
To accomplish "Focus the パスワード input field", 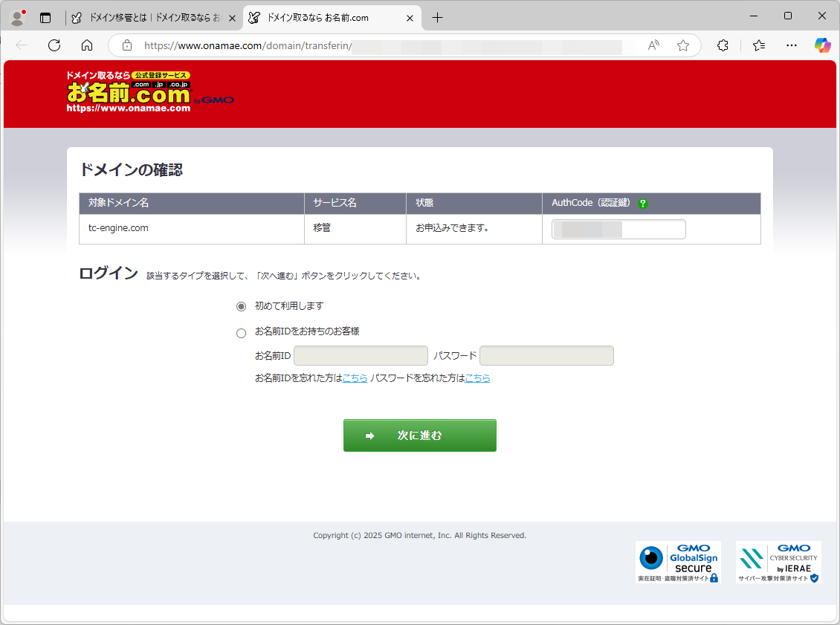I will click(546, 356).
